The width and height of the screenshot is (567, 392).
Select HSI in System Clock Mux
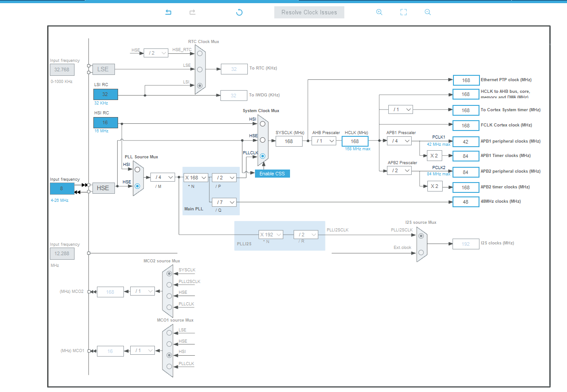[263, 123]
